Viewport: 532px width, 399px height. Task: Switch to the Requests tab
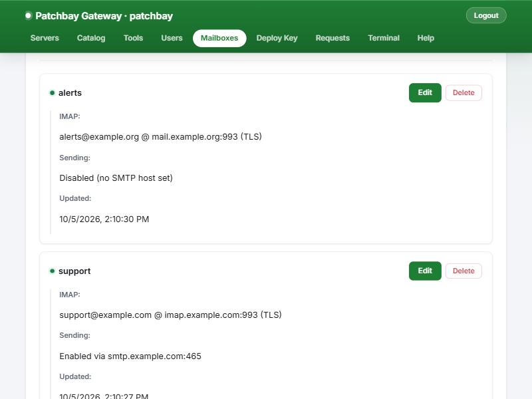pyautogui.click(x=332, y=38)
